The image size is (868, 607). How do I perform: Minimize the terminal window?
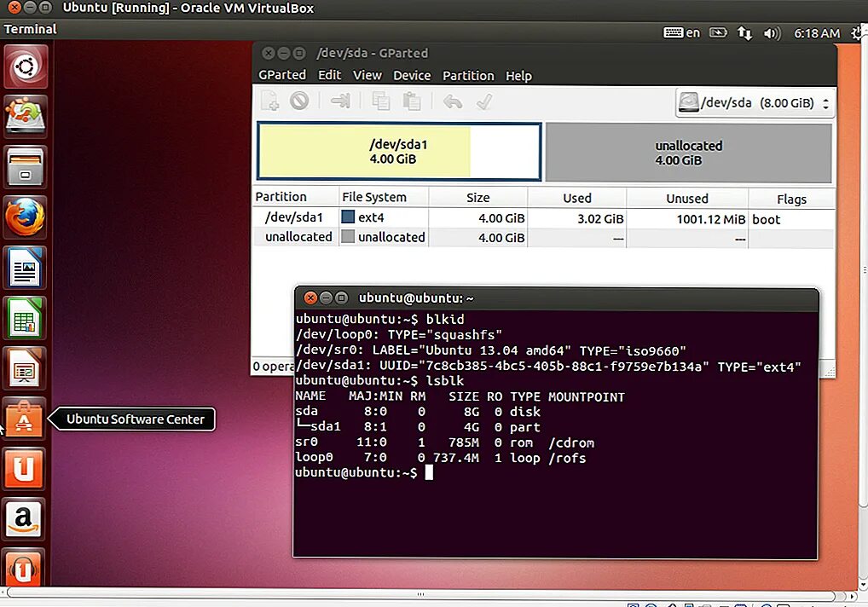pos(326,298)
